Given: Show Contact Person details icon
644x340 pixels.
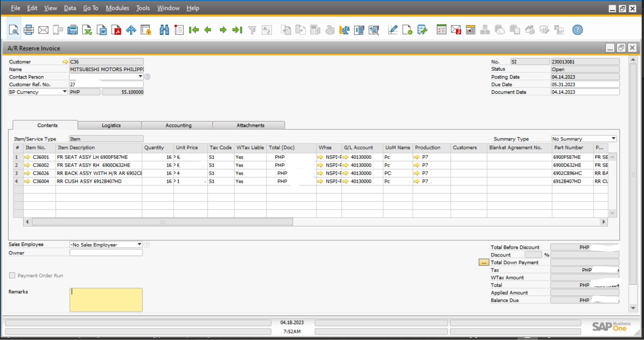Looking at the screenshot, I should pyautogui.click(x=147, y=77).
